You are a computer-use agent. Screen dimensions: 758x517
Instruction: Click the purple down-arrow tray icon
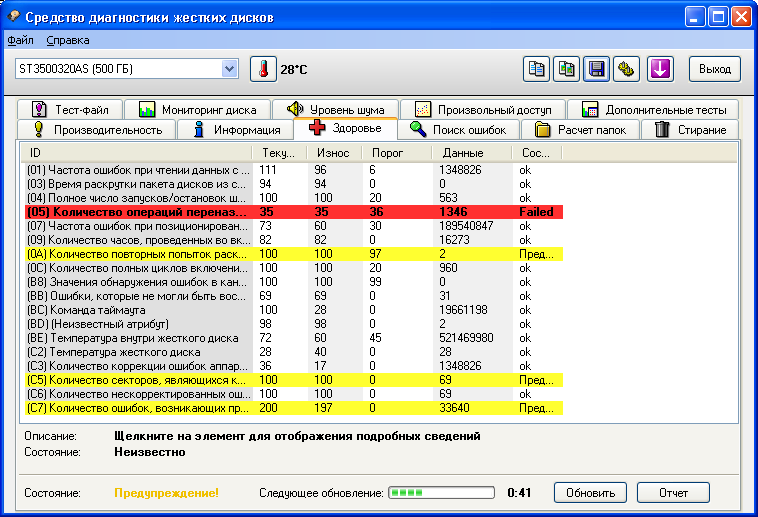pyautogui.click(x=660, y=69)
